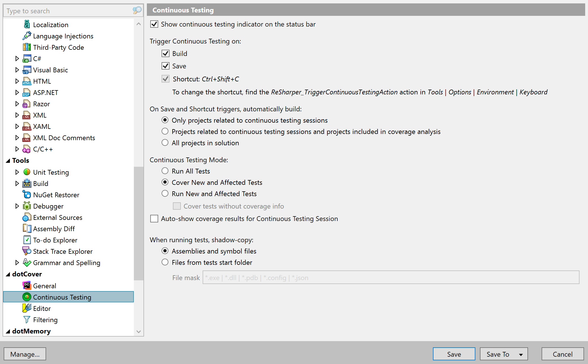The height and width of the screenshot is (364, 588).
Task: Click the File mask input field
Action: click(x=390, y=278)
